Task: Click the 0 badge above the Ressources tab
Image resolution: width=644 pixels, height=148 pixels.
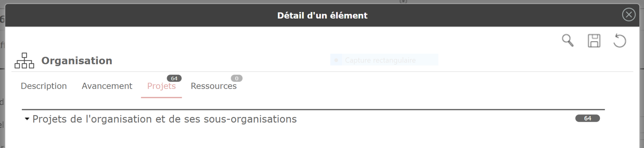Action: click(x=236, y=78)
